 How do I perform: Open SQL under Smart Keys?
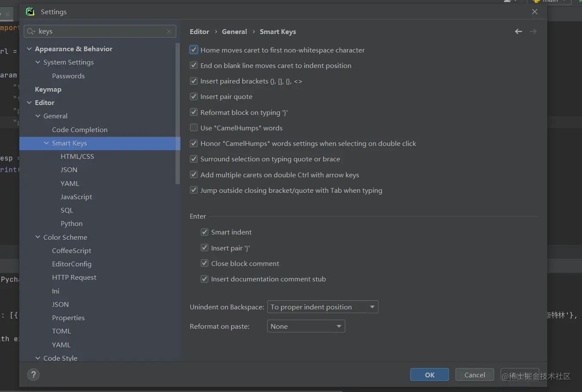[67, 210]
